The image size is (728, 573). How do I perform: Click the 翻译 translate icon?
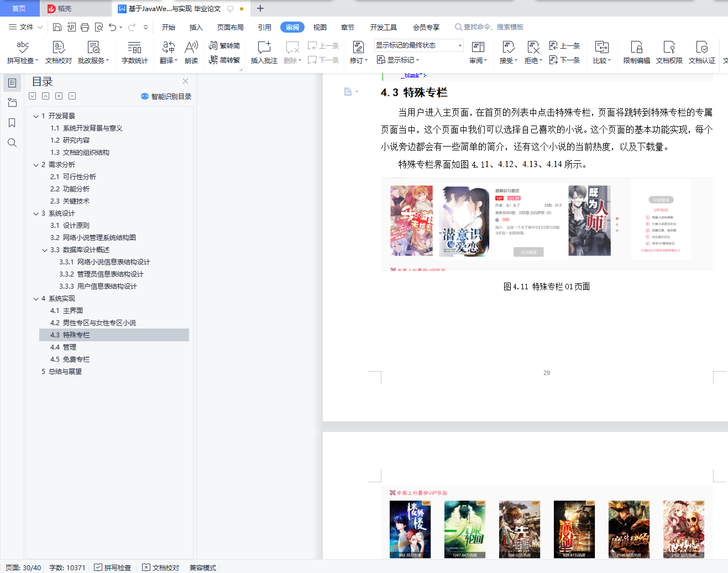pos(169,53)
